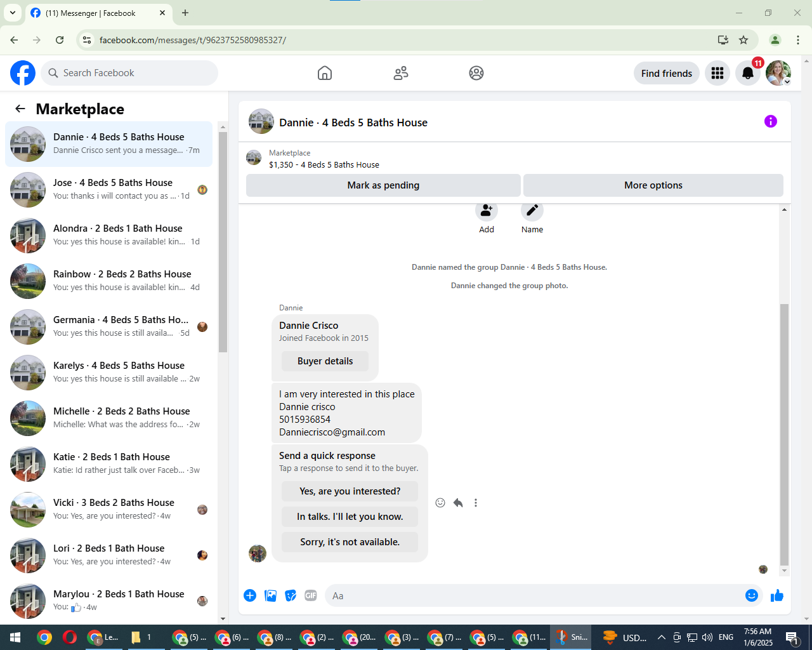Image resolution: width=812 pixels, height=650 pixels.
Task: Open Alondra 2 Beds 1 Bath House chat
Action: (109, 235)
